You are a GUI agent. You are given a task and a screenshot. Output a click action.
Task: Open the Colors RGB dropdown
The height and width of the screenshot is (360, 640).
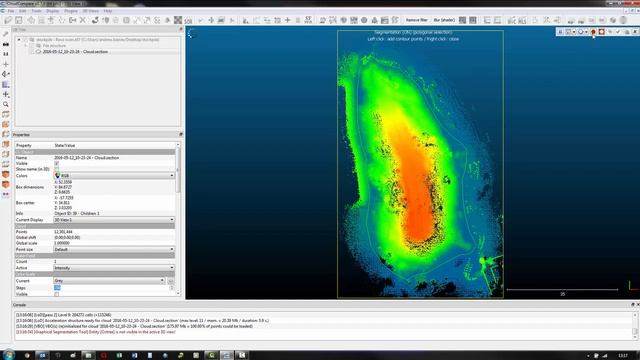tap(114, 176)
